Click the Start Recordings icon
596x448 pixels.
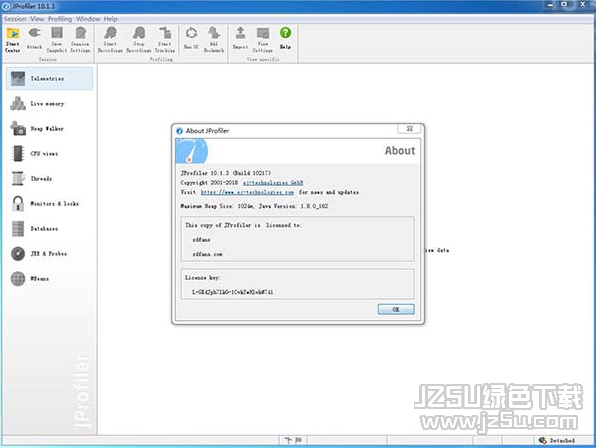click(x=110, y=40)
